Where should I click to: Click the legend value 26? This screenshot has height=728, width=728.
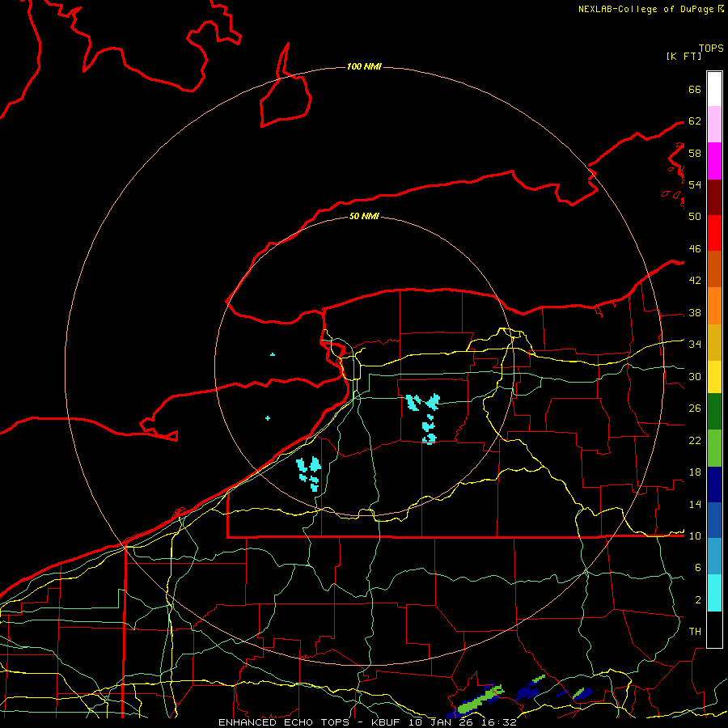[695, 408]
